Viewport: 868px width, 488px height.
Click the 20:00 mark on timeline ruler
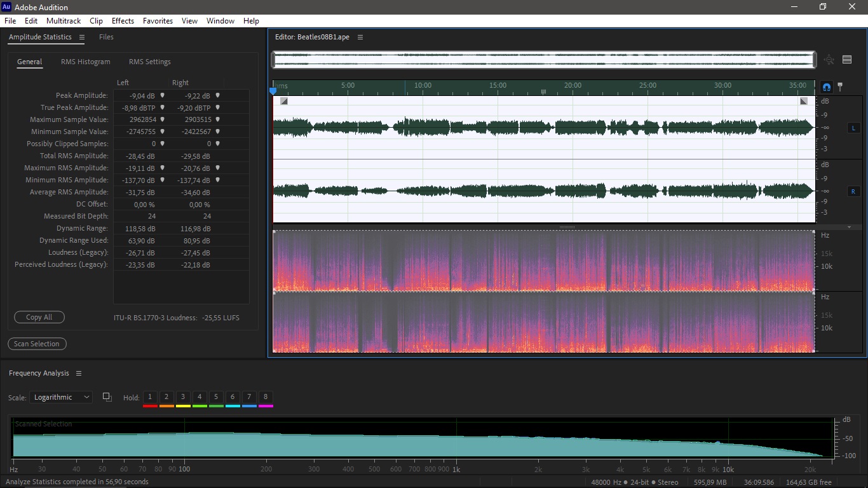573,86
